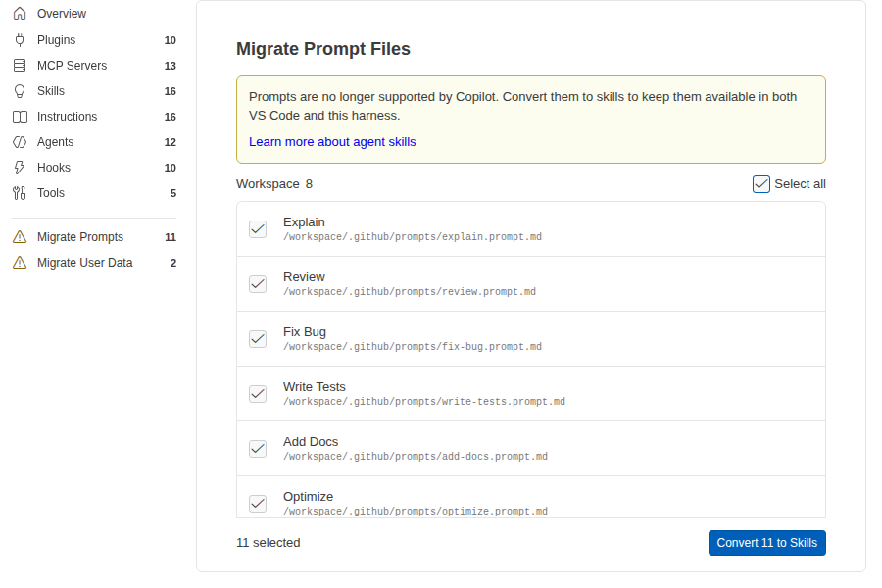Deselect the Write Tests prompt

point(258,394)
